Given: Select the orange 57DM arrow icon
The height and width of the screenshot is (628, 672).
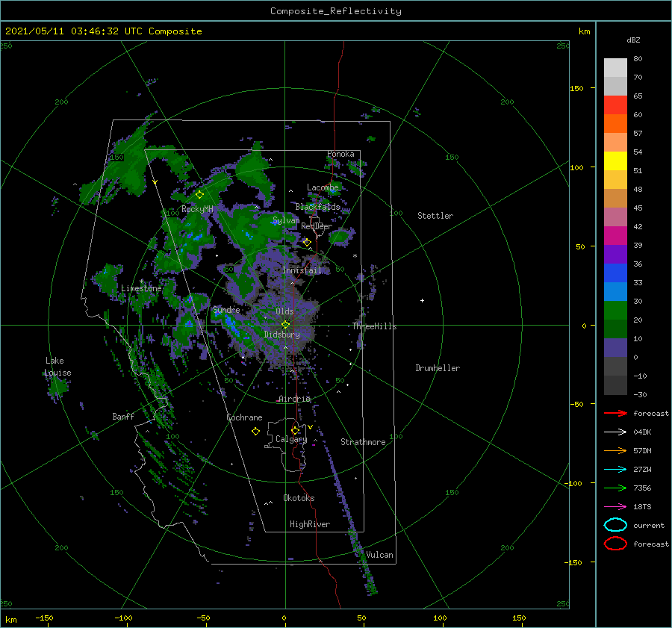Looking at the screenshot, I should [615, 450].
